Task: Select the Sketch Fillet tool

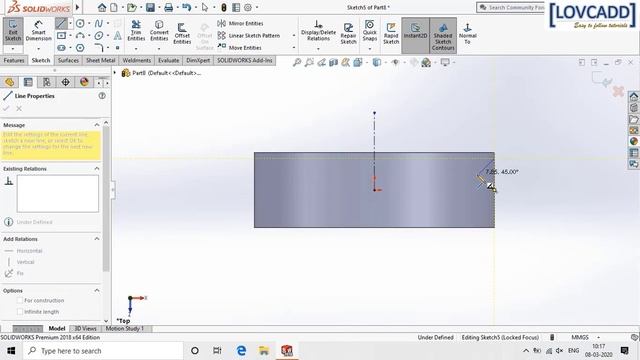Action: coord(98,48)
